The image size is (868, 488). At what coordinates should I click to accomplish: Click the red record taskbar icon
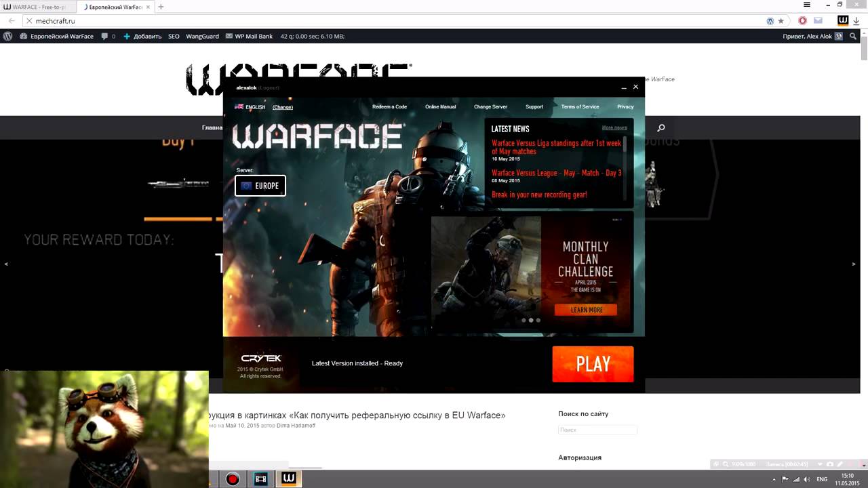[x=233, y=479]
